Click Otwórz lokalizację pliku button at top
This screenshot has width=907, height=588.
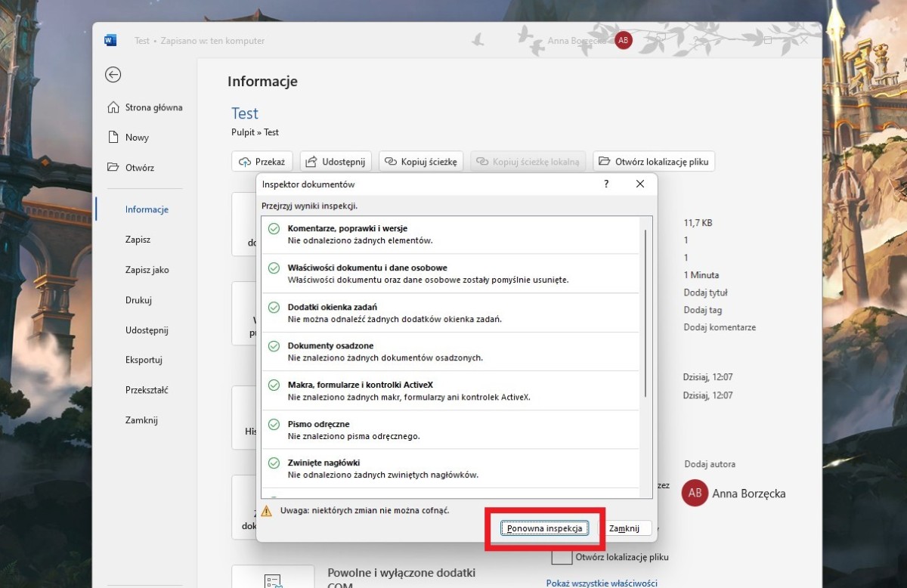click(x=653, y=162)
